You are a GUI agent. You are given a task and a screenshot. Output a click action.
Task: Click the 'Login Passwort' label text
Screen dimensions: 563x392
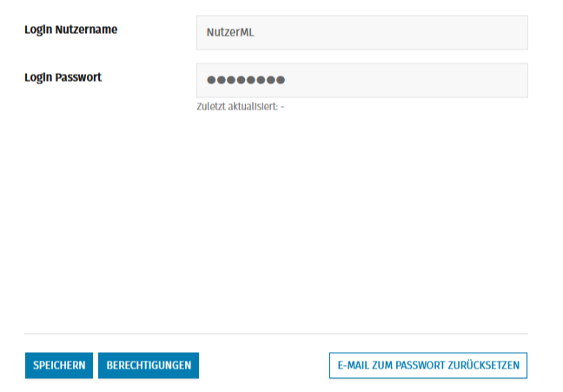click(x=63, y=77)
